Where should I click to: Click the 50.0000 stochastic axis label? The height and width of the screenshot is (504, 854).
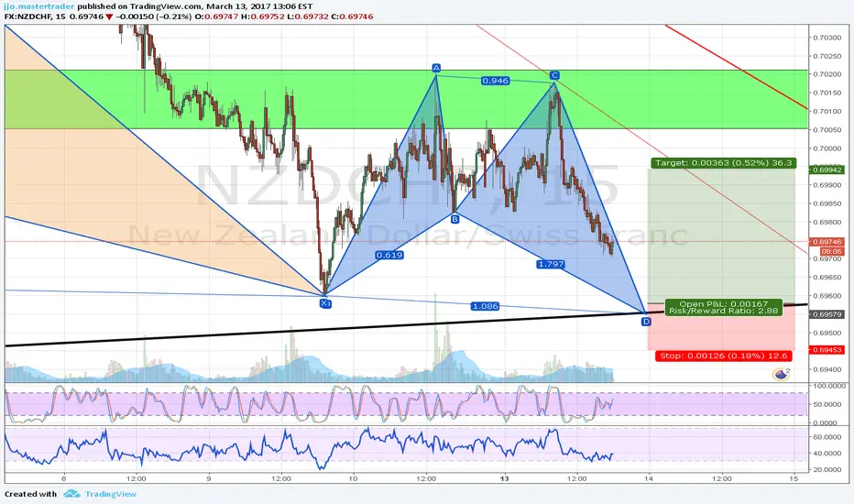pyautogui.click(x=829, y=404)
